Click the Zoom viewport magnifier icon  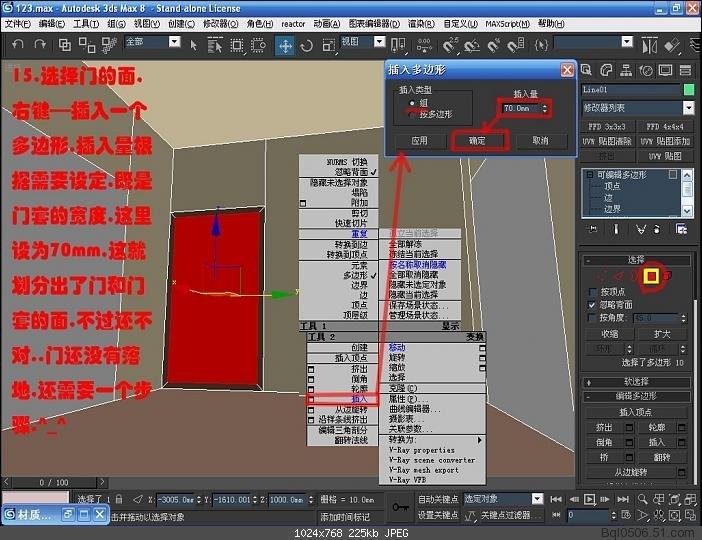pos(642,499)
